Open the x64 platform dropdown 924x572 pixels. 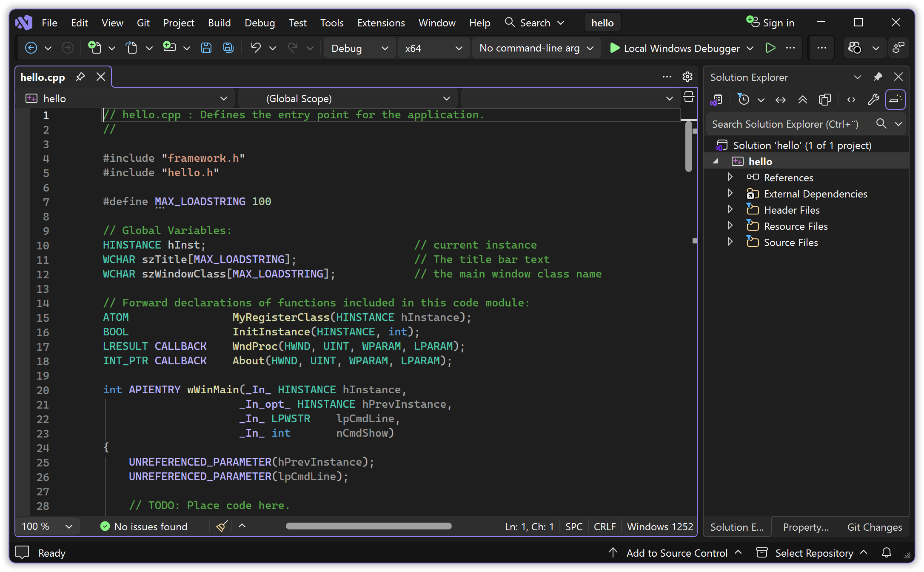pyautogui.click(x=433, y=48)
